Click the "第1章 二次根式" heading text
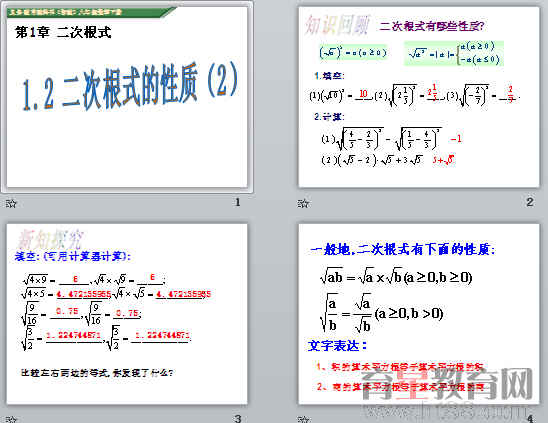The height and width of the screenshot is (423, 548). coord(63,33)
